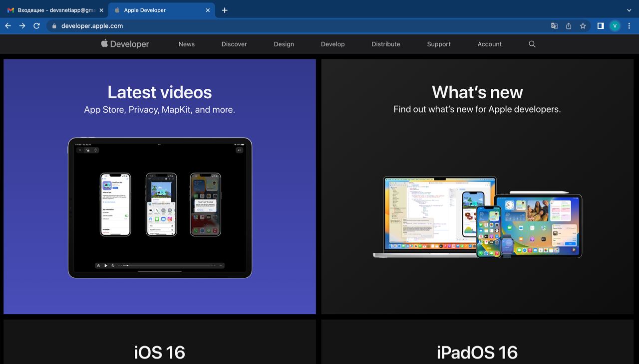Click 'App Store, Privacy, MapKit, and more.' text
639x364 pixels.
(160, 110)
